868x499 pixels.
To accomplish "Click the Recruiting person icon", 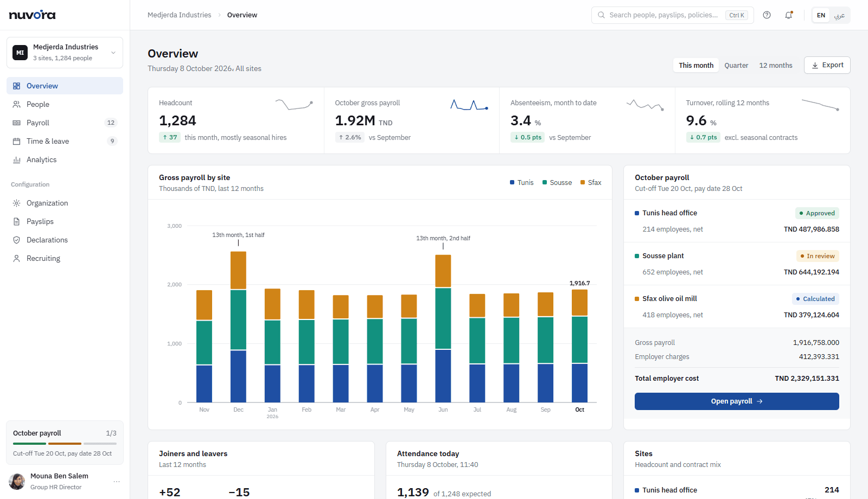I will coord(17,258).
